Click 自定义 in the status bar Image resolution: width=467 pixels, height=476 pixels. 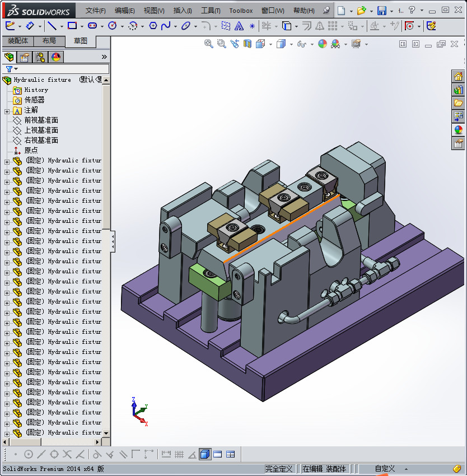point(385,469)
